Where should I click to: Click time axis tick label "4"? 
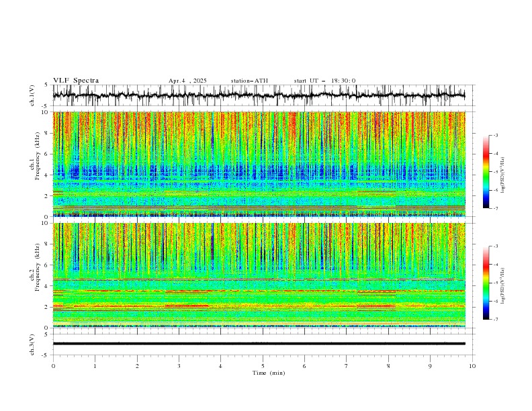point(220,366)
